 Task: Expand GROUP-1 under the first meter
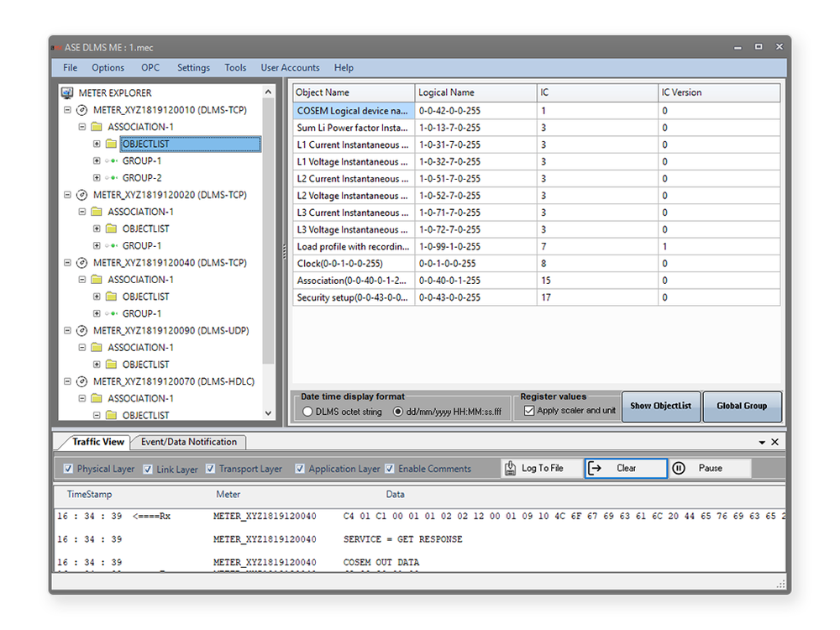point(97,161)
